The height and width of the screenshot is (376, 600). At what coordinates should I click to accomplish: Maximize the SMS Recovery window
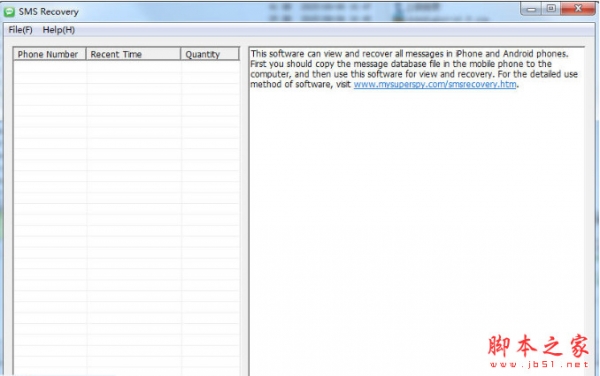tap(551, 8)
